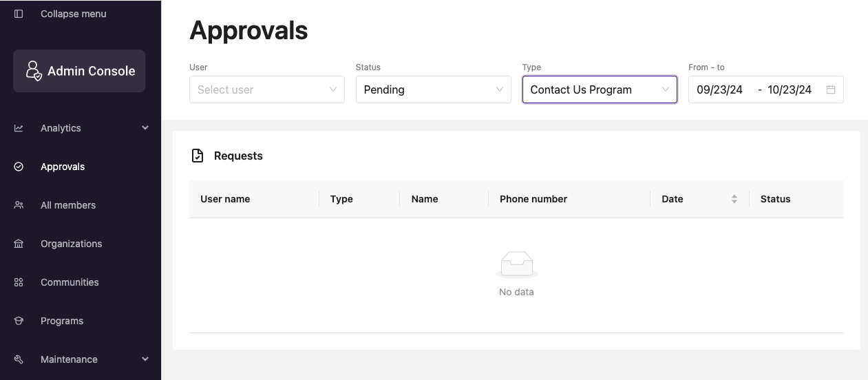Expand the Maintenance submenu chevron
This screenshot has width=868, height=380.
(x=145, y=359)
